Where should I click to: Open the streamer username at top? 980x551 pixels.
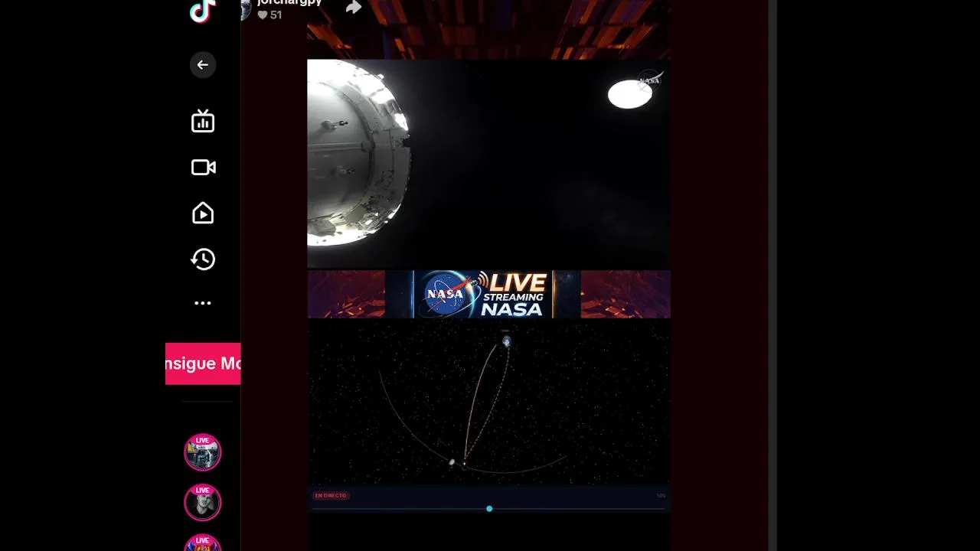(289, 3)
